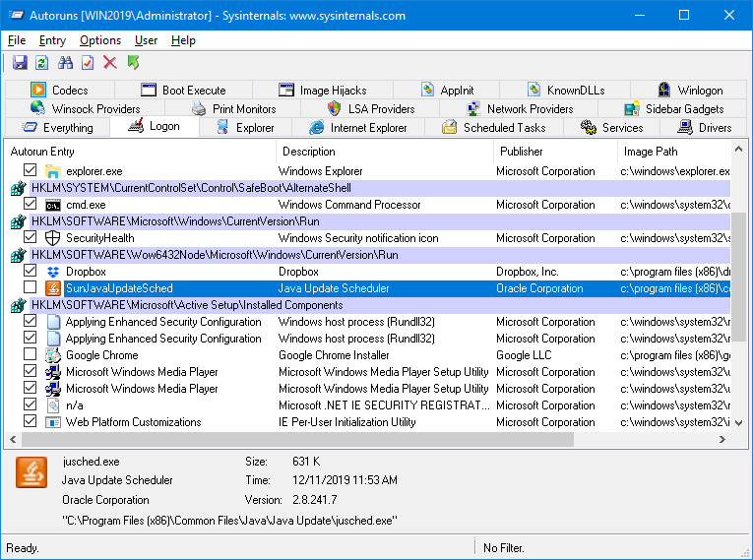Click the Autoruns title bar app icon
Image resolution: width=753 pixels, height=560 pixels.
[x=17, y=16]
